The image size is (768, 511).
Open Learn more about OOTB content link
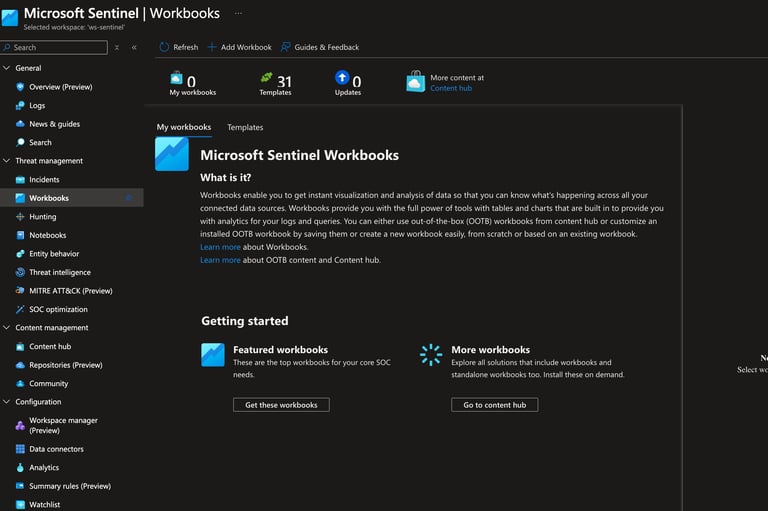(220, 260)
